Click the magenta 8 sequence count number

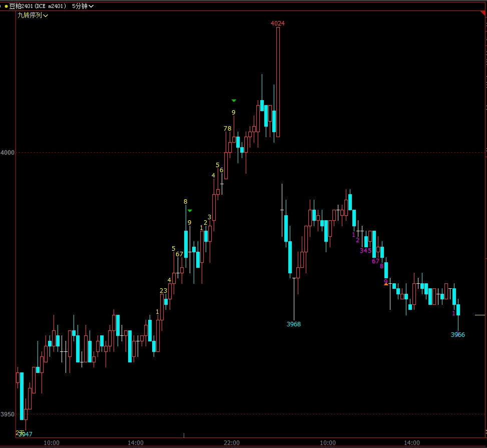click(381, 266)
